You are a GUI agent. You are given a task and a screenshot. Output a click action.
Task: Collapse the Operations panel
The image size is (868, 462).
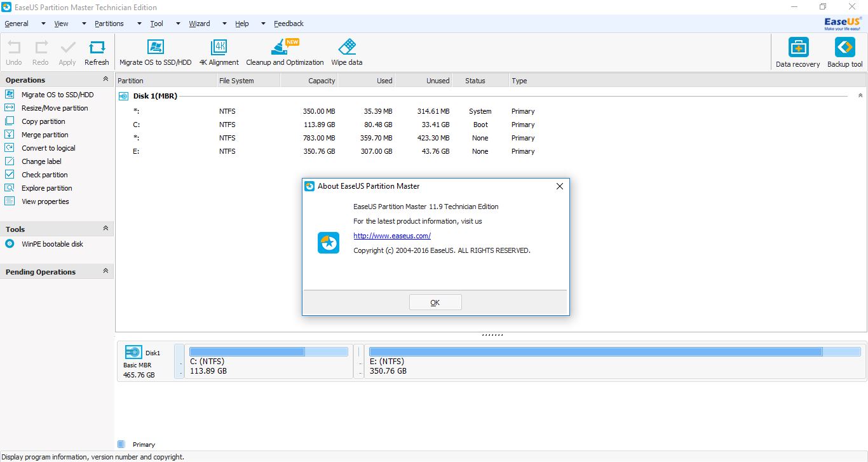[x=105, y=79]
